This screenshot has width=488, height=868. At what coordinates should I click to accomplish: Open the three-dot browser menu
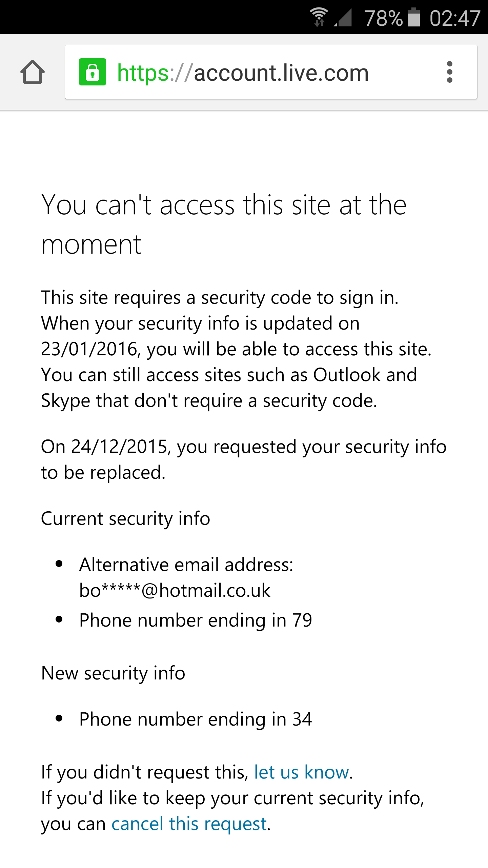point(449,72)
